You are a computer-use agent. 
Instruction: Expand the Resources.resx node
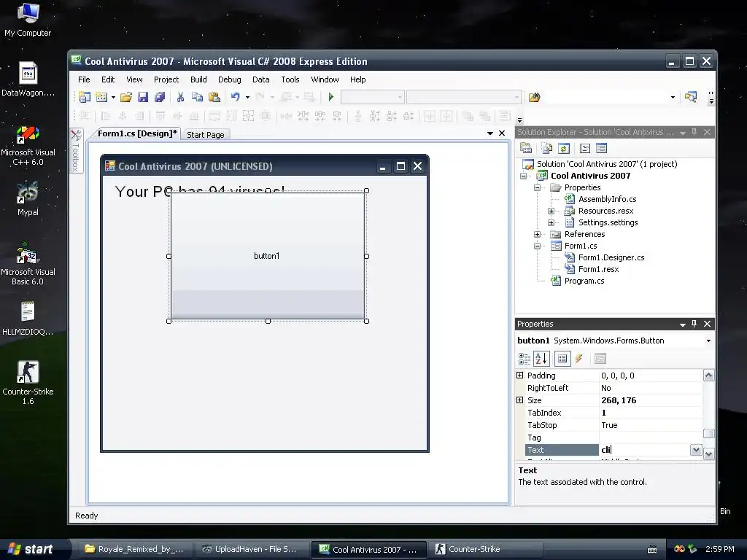[551, 211]
